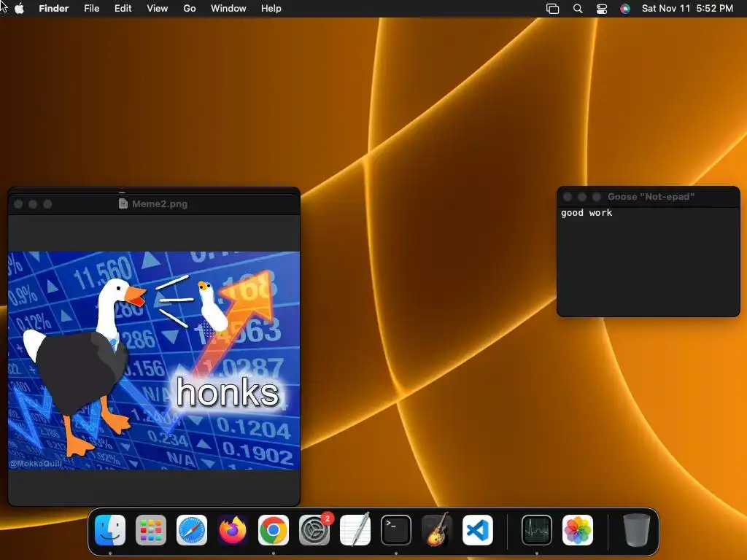This screenshot has width=747, height=560.
Task: Minimize the Goose Not-epad window
Action: coord(581,197)
